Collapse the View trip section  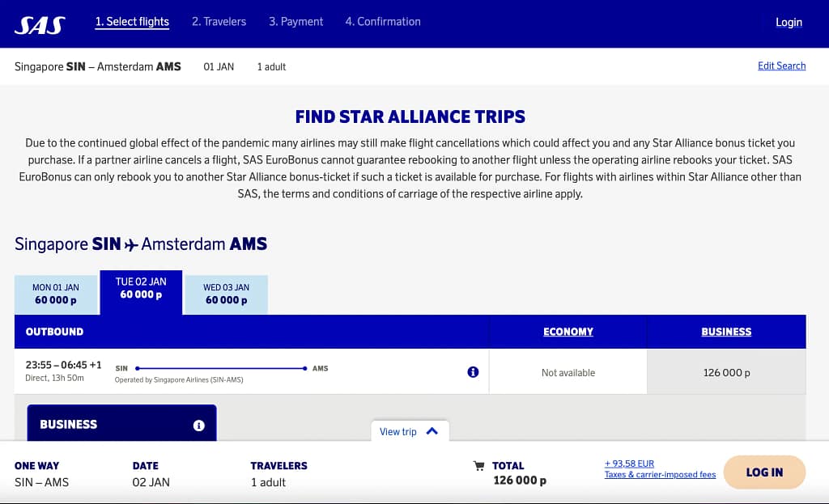coord(410,431)
